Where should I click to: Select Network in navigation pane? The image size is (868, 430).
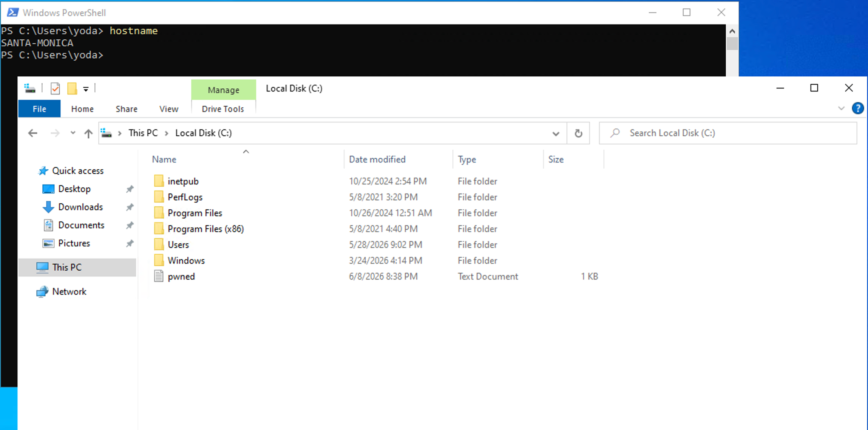69,292
